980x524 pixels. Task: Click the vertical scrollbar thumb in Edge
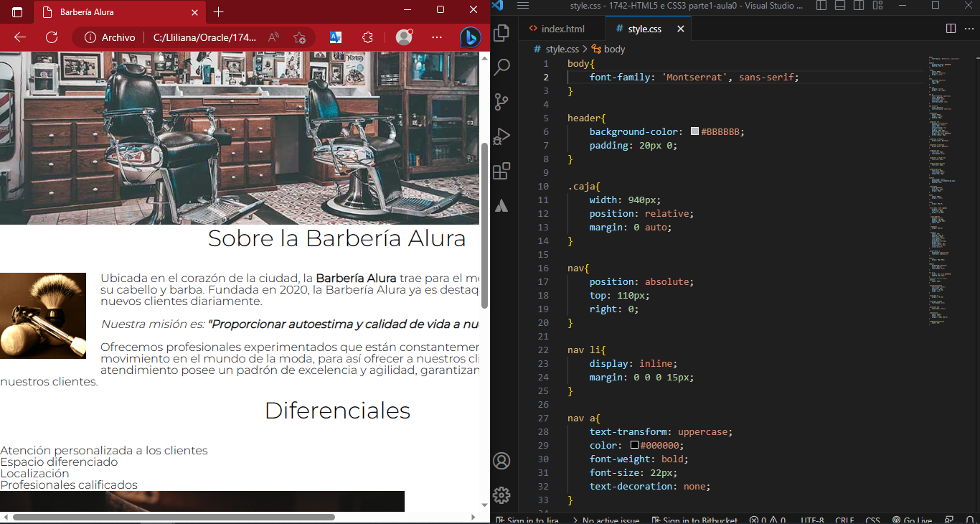484,225
